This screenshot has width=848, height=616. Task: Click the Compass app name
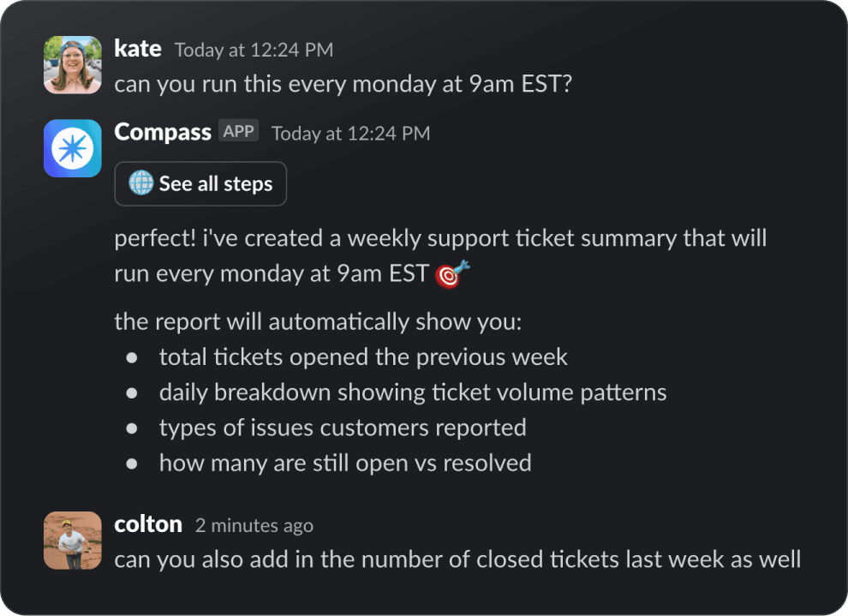click(163, 131)
